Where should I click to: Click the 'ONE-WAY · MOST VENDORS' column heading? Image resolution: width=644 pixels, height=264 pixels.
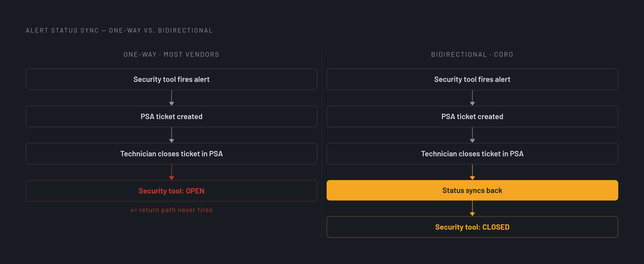[x=172, y=55]
